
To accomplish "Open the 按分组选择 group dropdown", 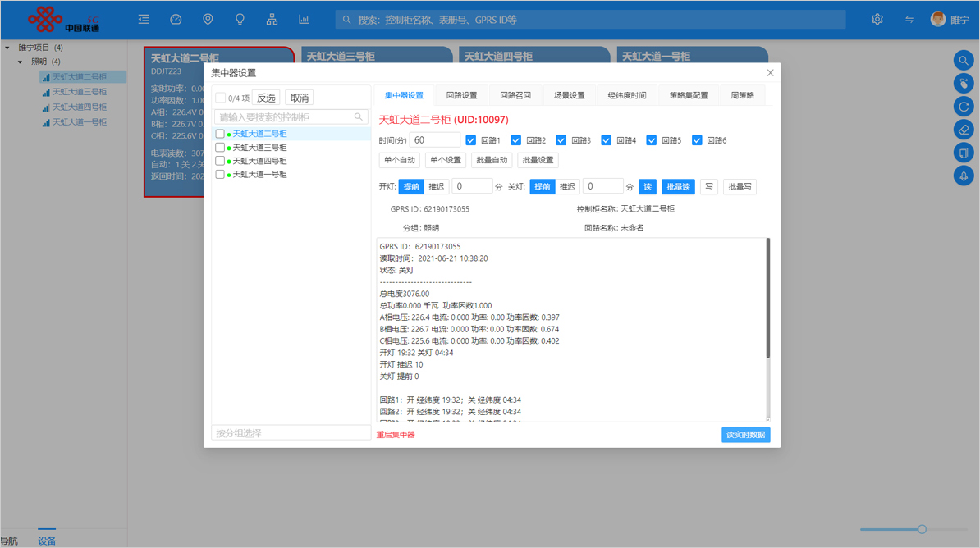I will click(x=291, y=432).
